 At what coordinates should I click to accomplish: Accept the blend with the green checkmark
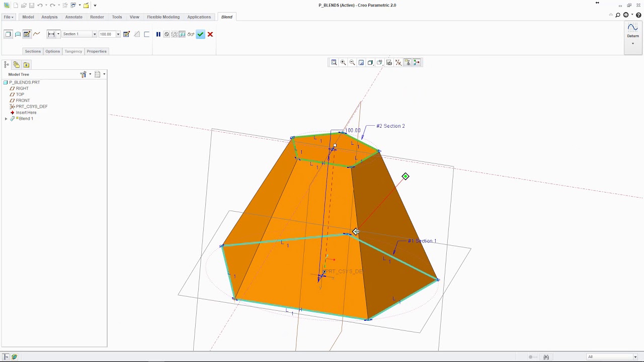coord(200,34)
